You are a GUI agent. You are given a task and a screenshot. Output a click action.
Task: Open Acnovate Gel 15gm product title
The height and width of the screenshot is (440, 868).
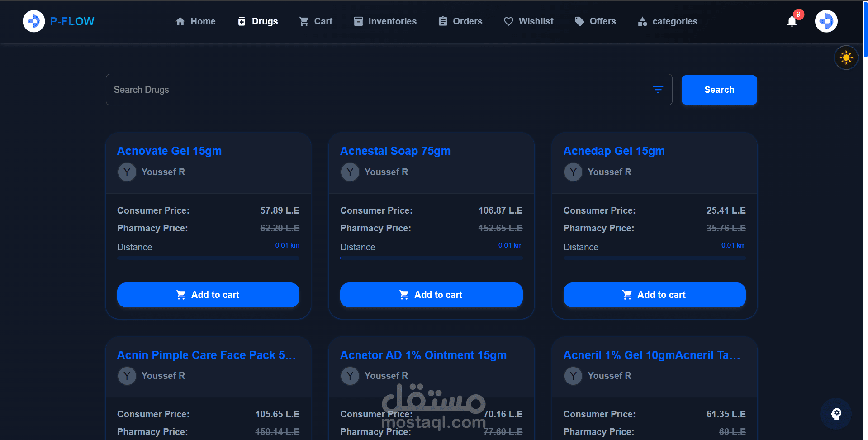170,151
